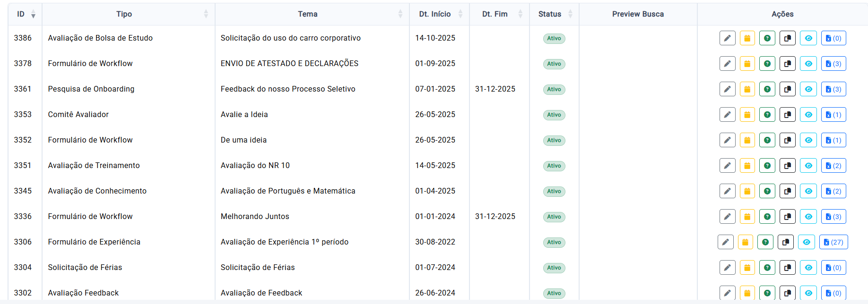Show preview for form 3345 via the eye icon

pos(808,191)
